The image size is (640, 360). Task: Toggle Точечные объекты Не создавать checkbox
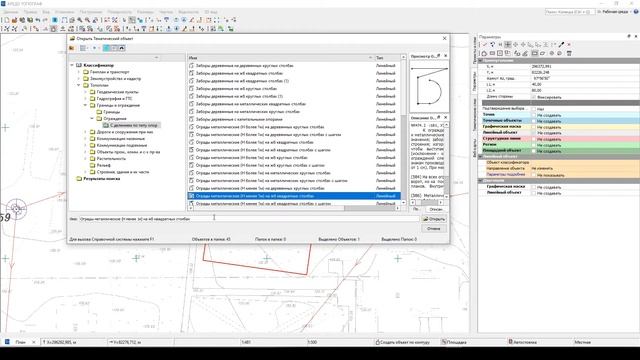pyautogui.click(x=533, y=121)
